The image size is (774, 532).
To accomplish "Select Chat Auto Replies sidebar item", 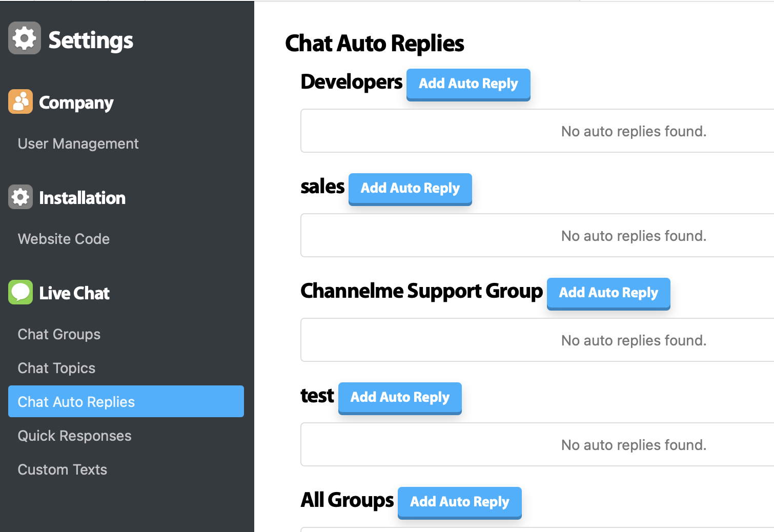I will click(126, 401).
